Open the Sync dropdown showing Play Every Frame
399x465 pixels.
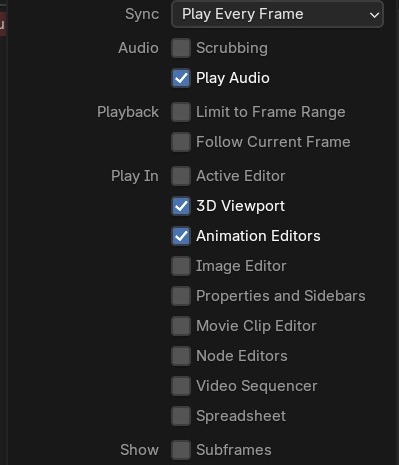(277, 14)
